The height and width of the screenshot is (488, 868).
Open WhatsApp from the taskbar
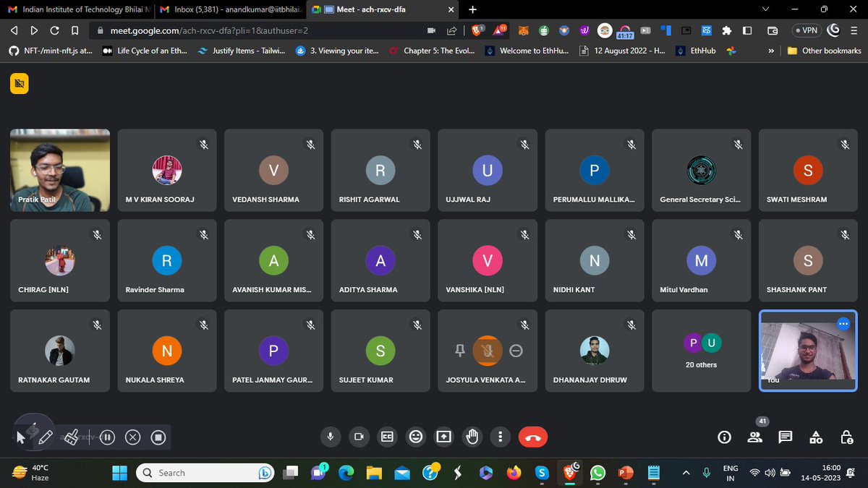tap(597, 473)
